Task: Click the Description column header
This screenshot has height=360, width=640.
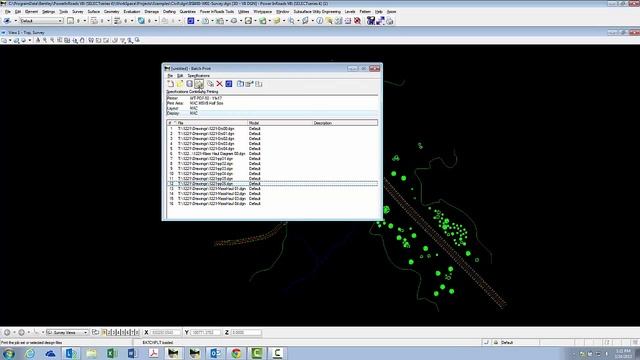Action: 345,122
